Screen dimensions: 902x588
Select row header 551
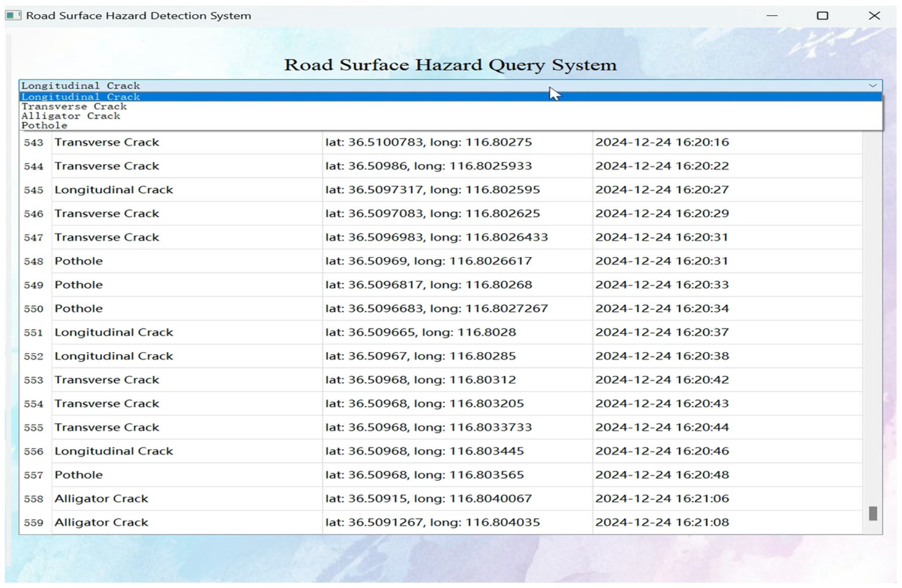point(35,333)
